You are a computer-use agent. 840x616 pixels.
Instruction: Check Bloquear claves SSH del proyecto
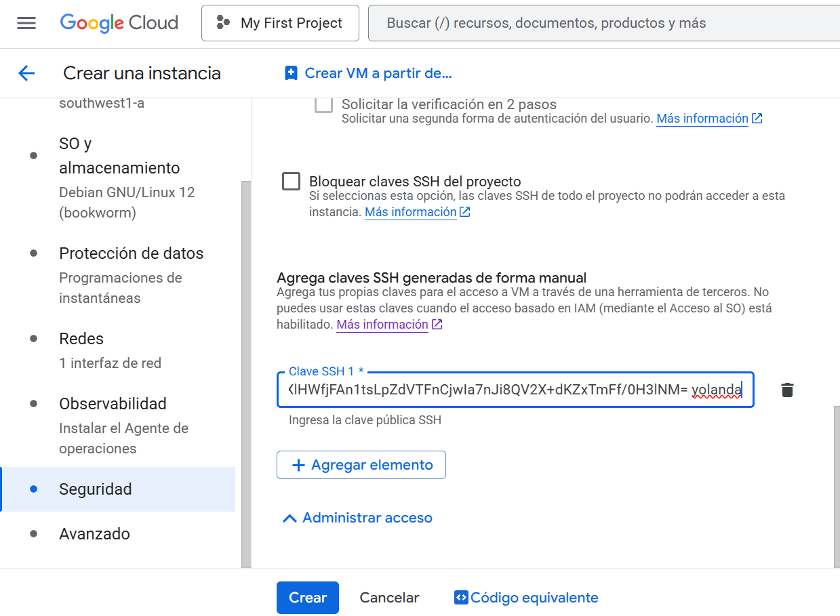[292, 182]
